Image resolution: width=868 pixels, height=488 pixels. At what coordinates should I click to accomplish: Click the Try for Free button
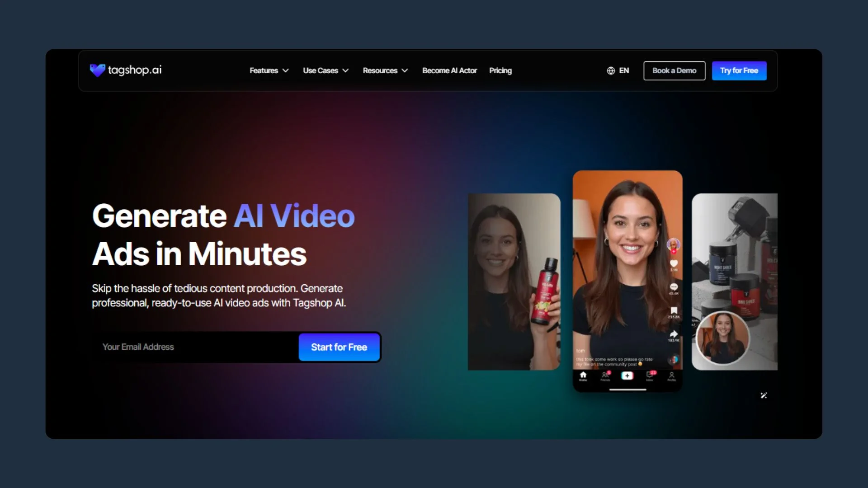739,70
